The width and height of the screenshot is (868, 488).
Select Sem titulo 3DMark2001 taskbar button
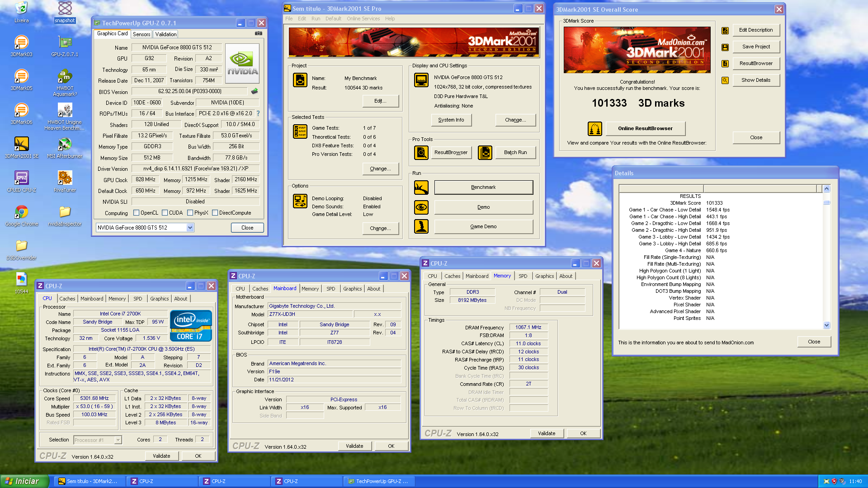coord(89,481)
